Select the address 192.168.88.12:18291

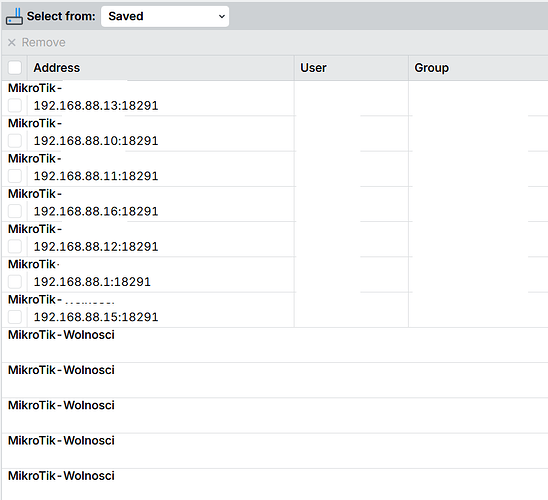point(96,246)
